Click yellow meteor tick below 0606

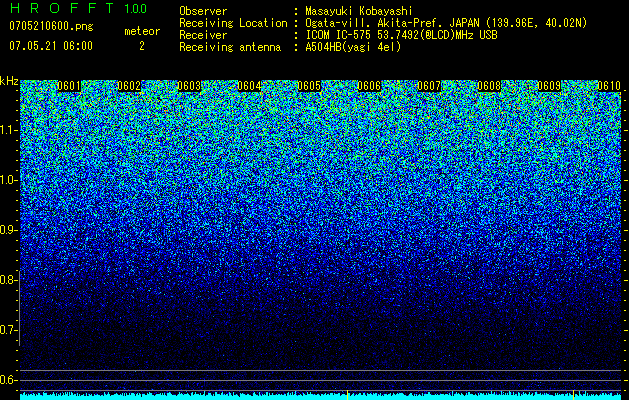(x=347, y=394)
